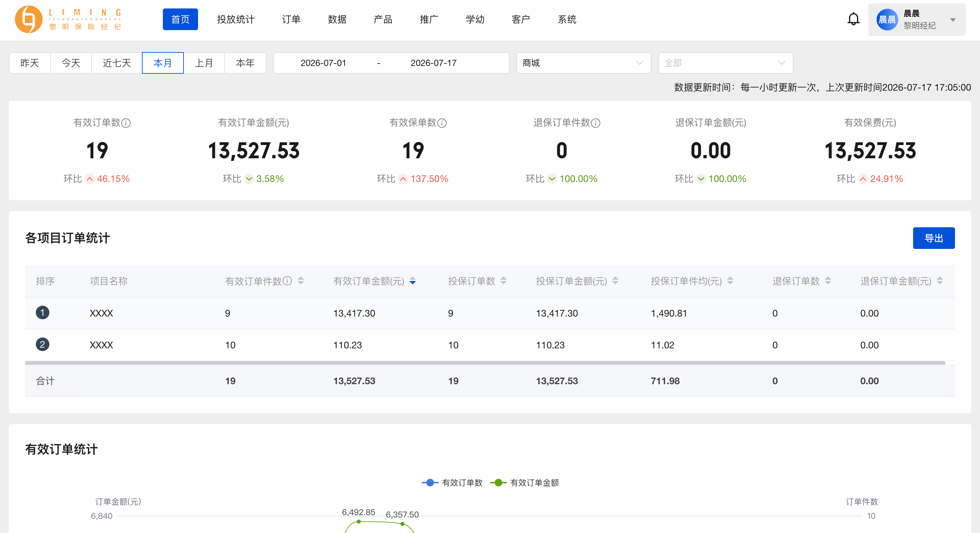Image resolution: width=980 pixels, height=533 pixels.
Task: Open the 推广 menu
Action: point(429,19)
